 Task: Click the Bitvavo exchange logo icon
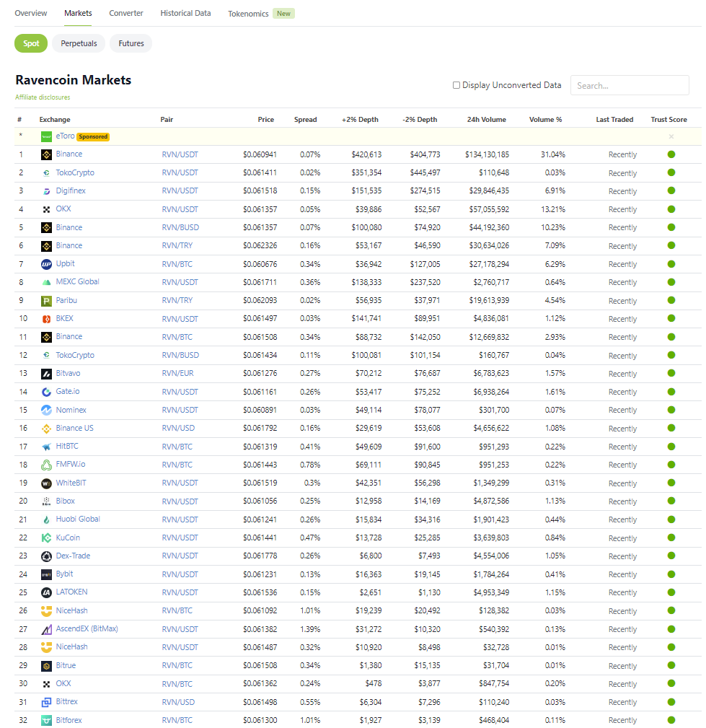(x=46, y=374)
